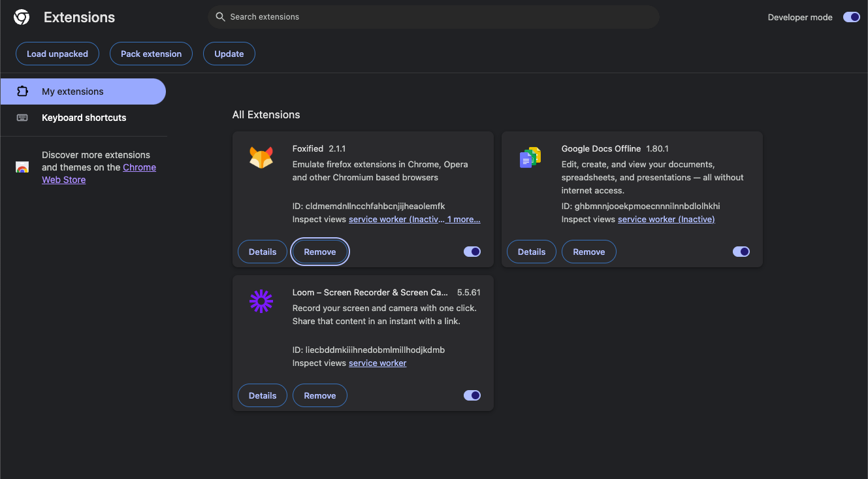The height and width of the screenshot is (479, 868).
Task: Click Pack extension button
Action: [x=152, y=54]
